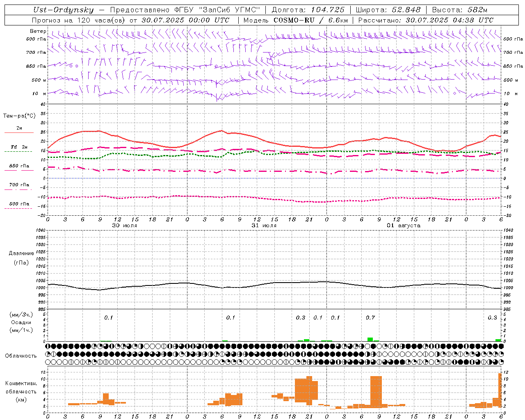Click the '(мм/3ч.)' precipitation unit label
525x420 pixels.
point(21,315)
